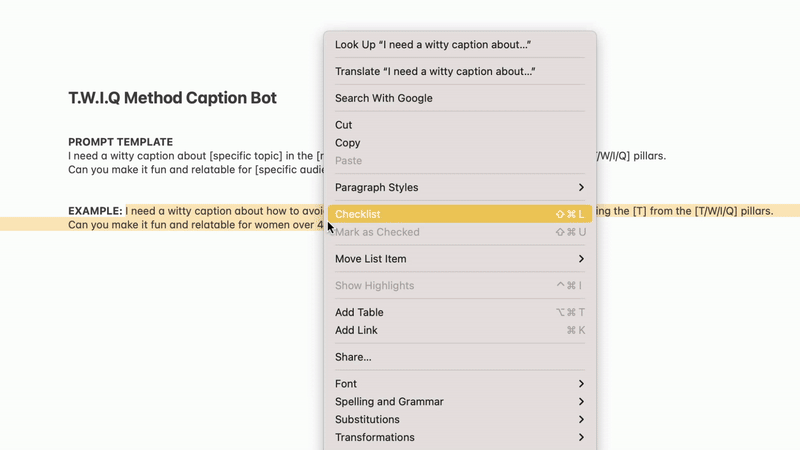Expand the Font submenu
The width and height of the screenshot is (800, 450).
coord(346,384)
